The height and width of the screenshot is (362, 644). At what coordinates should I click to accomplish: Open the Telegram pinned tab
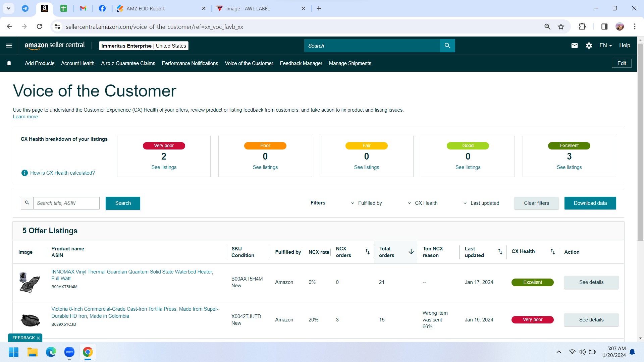coord(25,8)
